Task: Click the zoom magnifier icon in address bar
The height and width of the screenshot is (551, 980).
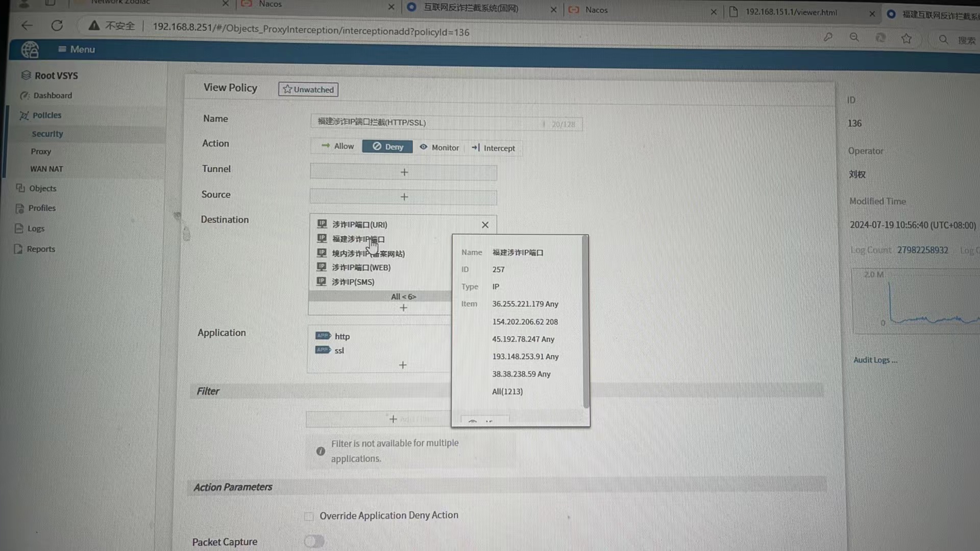Action: pyautogui.click(x=854, y=37)
